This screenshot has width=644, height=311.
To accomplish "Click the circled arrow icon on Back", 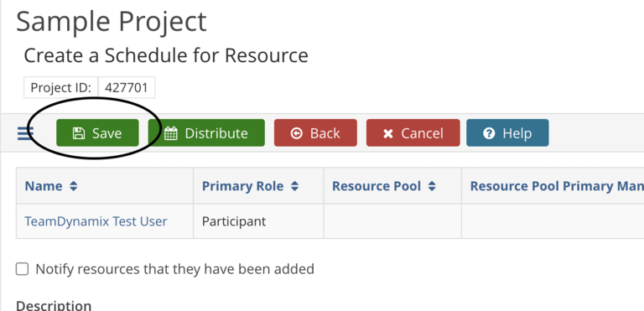I will pyautogui.click(x=296, y=133).
